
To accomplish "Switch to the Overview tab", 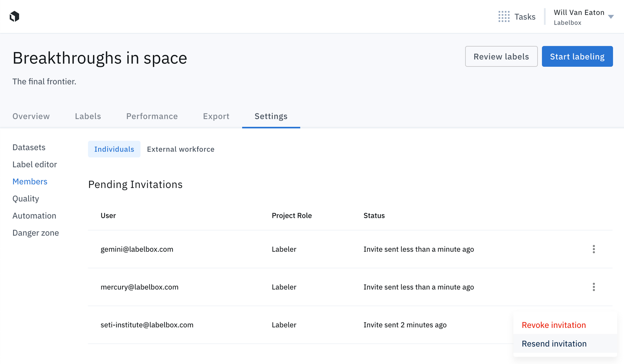I will [31, 116].
